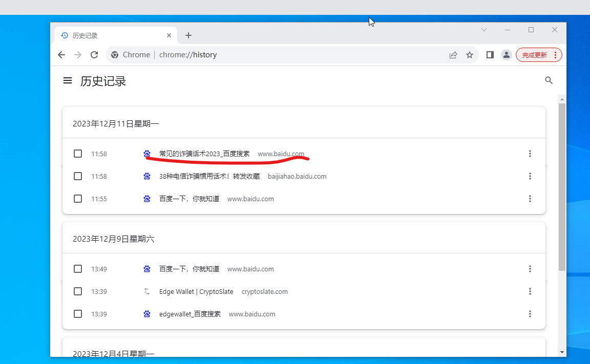Search history with the magnifier icon
This screenshot has height=364, width=590.
[x=549, y=80]
